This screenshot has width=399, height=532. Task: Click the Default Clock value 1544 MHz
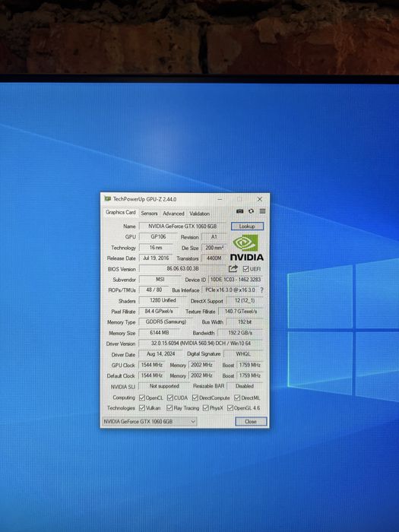(152, 375)
